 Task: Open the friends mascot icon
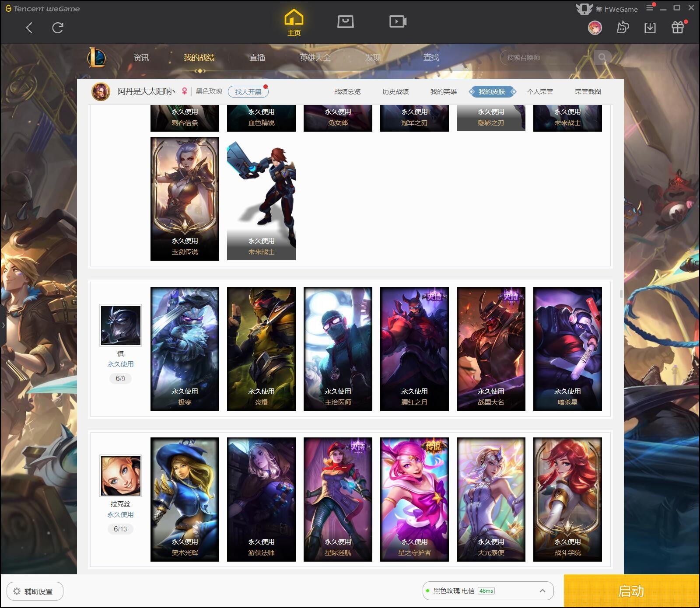tap(623, 28)
